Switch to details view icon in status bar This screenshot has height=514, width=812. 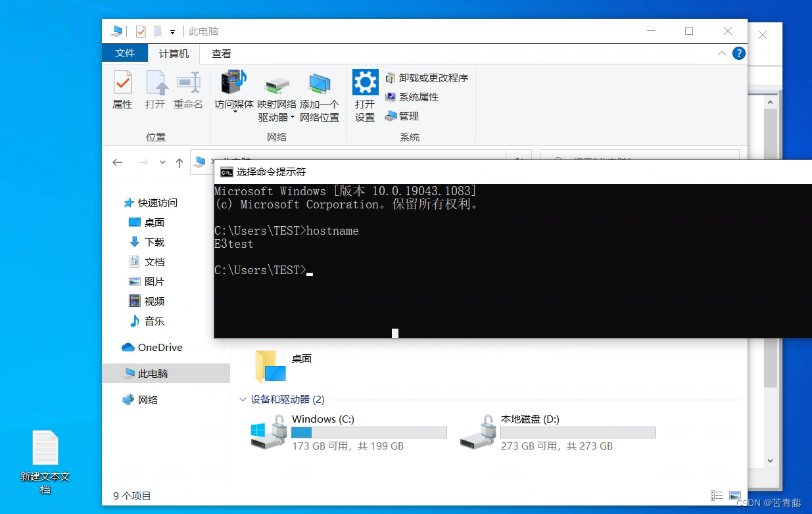click(x=718, y=496)
